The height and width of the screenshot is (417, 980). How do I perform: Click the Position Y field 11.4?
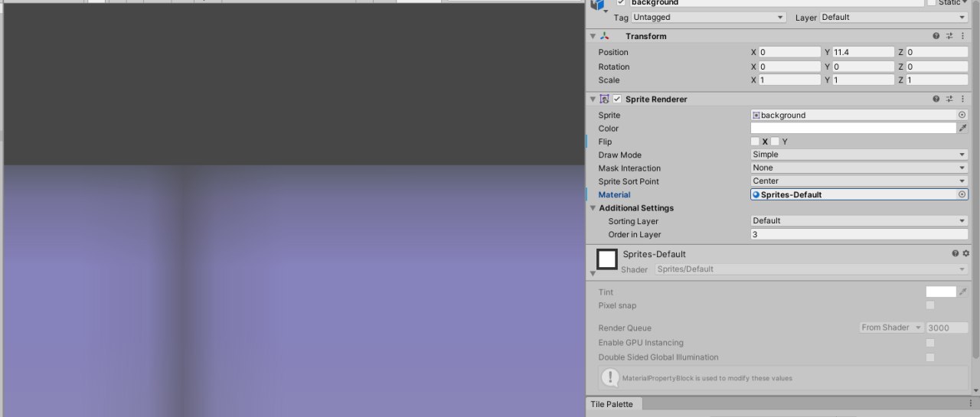click(x=863, y=52)
